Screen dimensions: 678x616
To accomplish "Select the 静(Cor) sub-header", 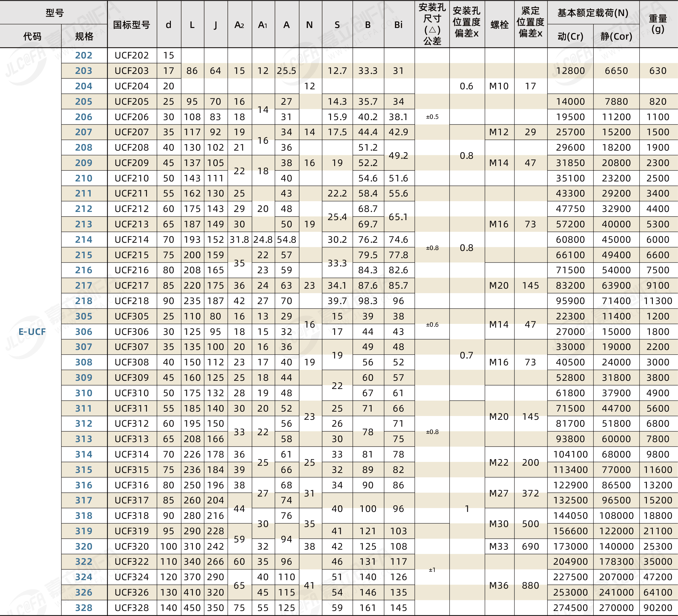I will [x=616, y=36].
